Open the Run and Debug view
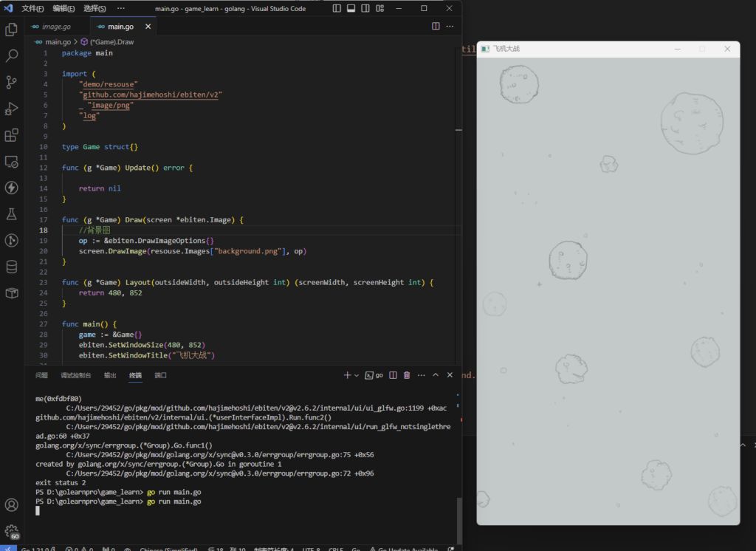Viewport: 756px width, 551px height. 12,109
